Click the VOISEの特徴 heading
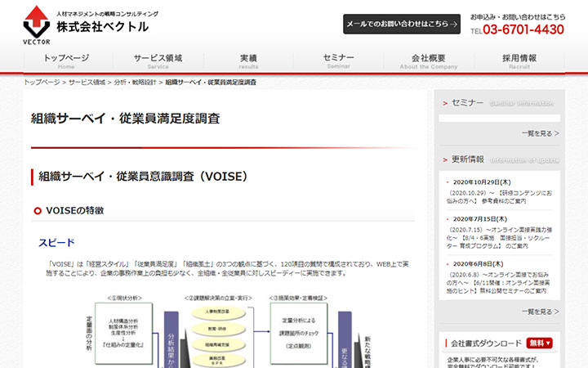The width and height of the screenshot is (588, 368). point(74,211)
